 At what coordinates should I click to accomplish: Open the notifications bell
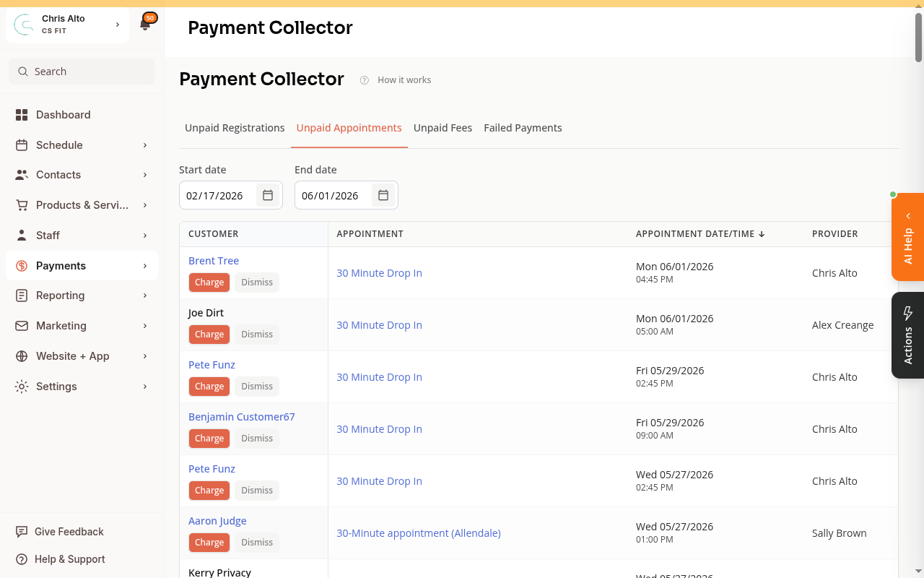click(x=145, y=25)
